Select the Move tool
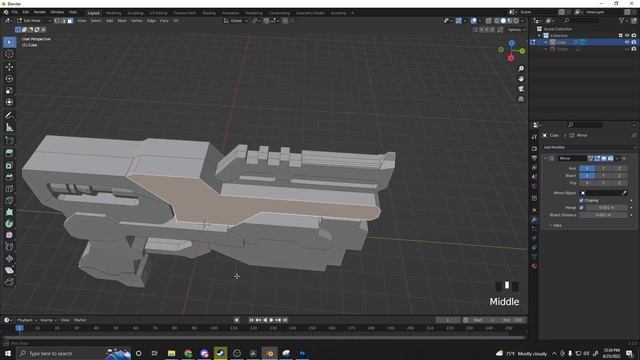Viewport: 640px width, 360px height. click(x=9, y=67)
